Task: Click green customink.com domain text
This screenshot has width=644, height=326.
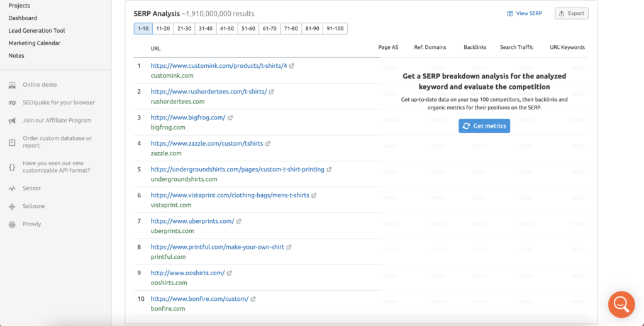Action: [x=172, y=75]
